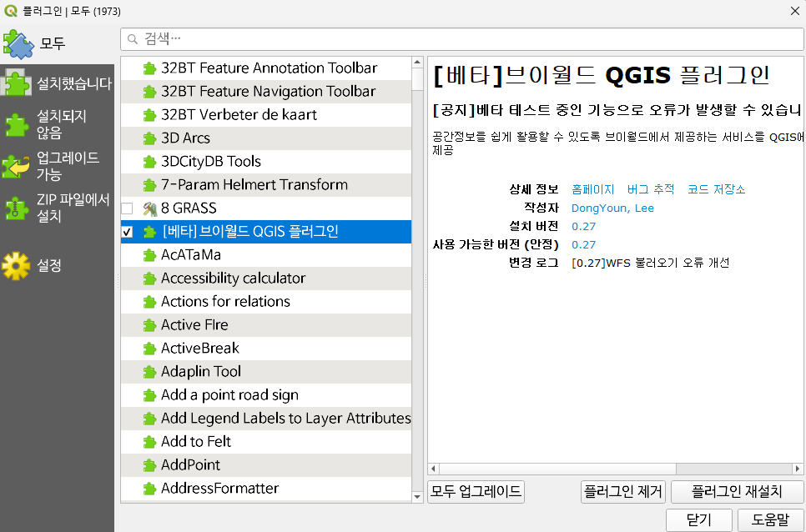The width and height of the screenshot is (806, 532).
Task: Click the plugin icon next to Adaplin Tool
Action: tap(149, 372)
